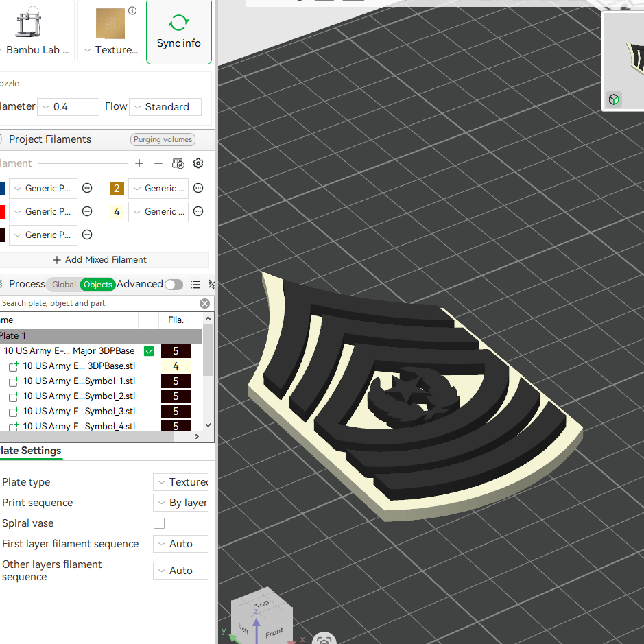Open options for blue filament row
644x644 pixels.
pyautogui.click(x=87, y=188)
